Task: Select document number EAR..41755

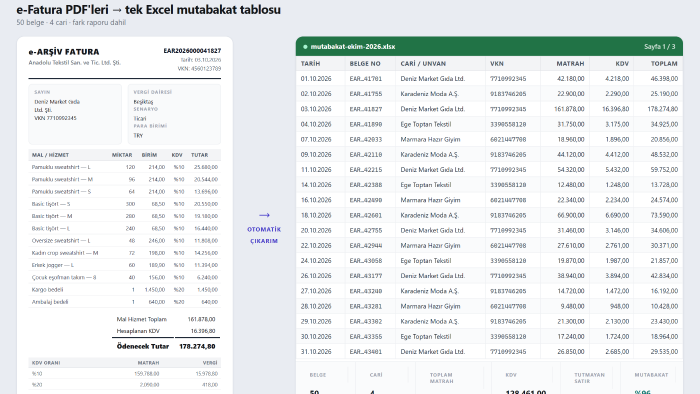Action: pos(366,94)
